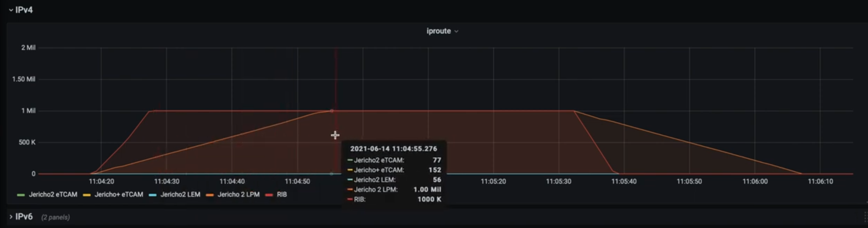Image resolution: width=868 pixels, height=228 pixels.
Task: Collapse the IPv4 row using its chevron
Action: tap(11, 10)
